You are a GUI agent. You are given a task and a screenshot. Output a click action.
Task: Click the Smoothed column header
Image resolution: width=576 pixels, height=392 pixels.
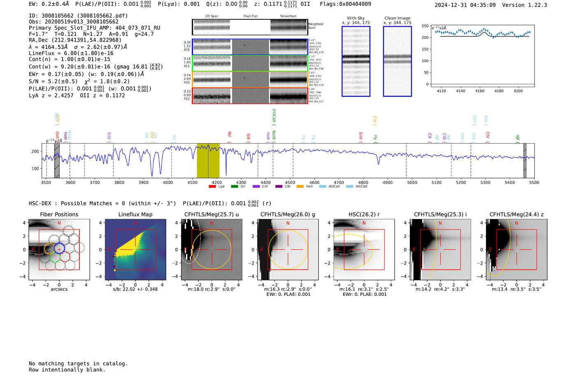(x=288, y=16)
